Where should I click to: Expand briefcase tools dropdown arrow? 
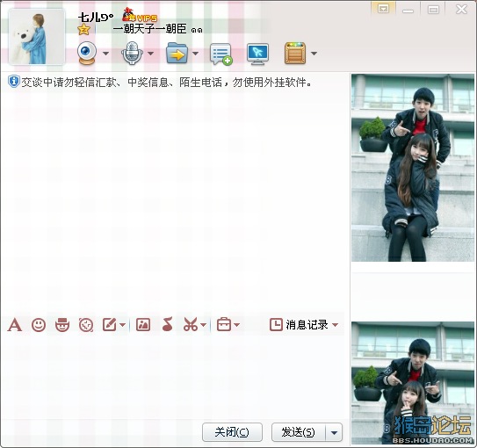click(x=236, y=325)
